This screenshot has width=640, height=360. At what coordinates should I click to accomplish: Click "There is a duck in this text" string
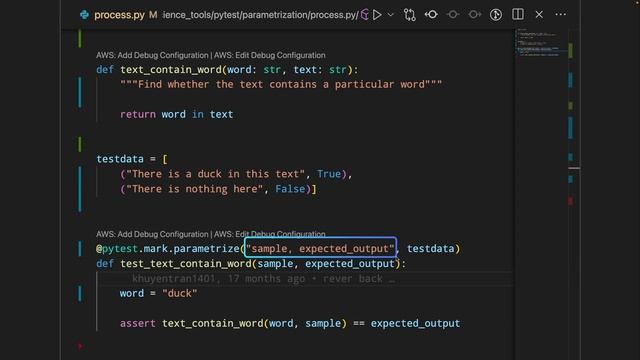[x=216, y=174]
